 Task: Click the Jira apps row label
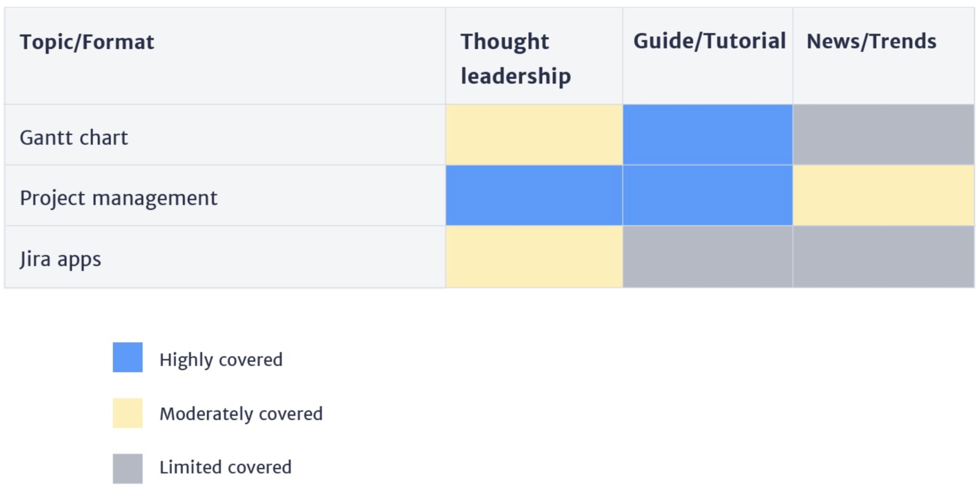pos(60,259)
